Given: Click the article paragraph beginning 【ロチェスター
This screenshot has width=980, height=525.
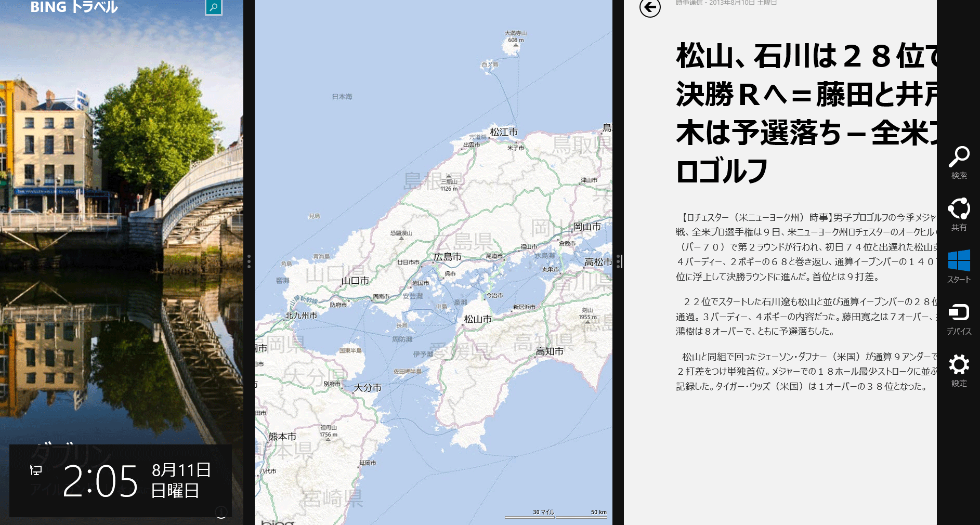Looking at the screenshot, I should (x=806, y=247).
